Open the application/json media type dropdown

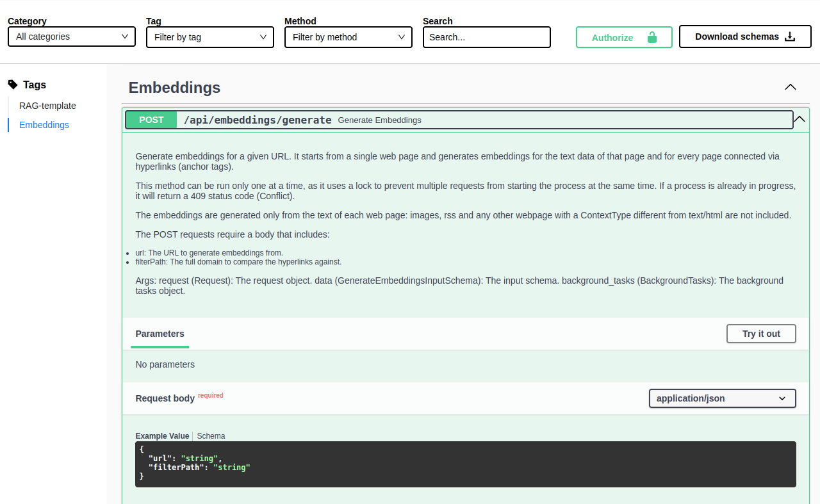pyautogui.click(x=722, y=398)
